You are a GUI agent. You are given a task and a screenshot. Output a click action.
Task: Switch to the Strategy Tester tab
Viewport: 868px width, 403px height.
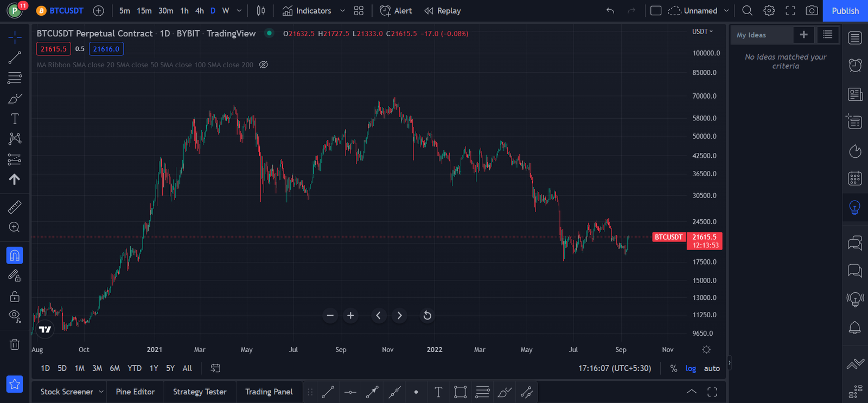click(x=200, y=392)
